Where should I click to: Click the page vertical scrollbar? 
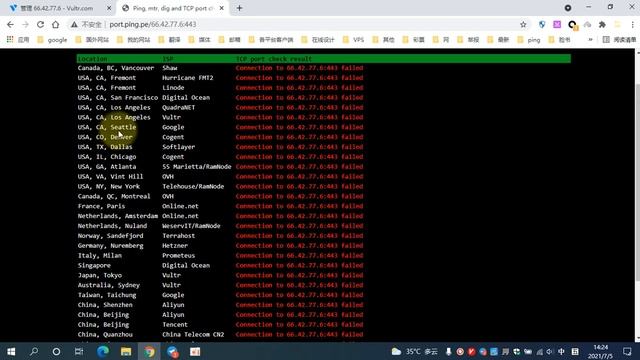[637, 182]
